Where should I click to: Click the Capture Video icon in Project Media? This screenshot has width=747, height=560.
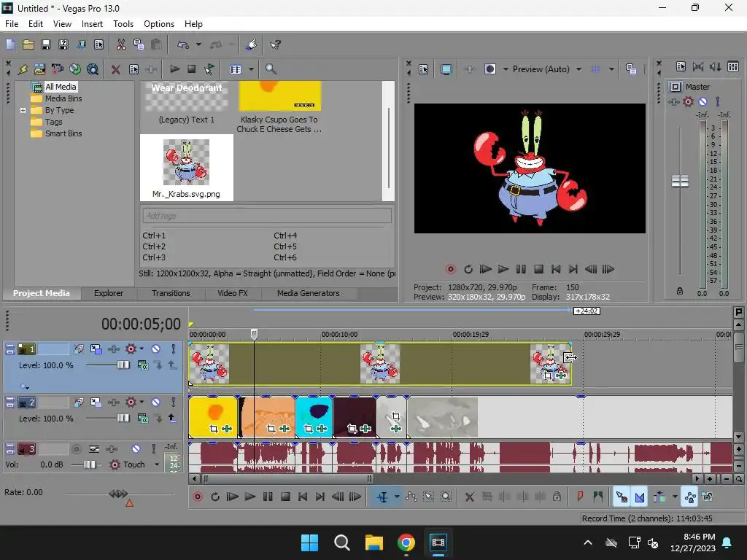(57, 69)
